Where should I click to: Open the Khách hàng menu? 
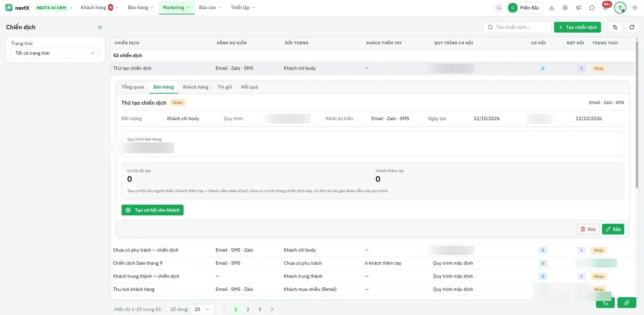point(99,8)
